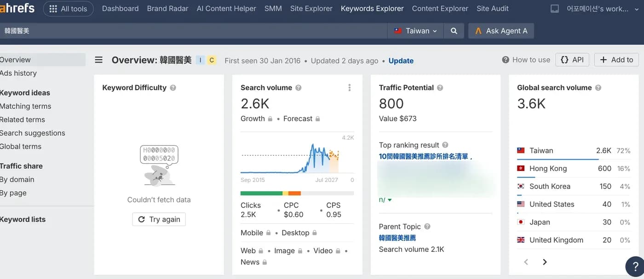Open Global terms
Image resolution: width=644 pixels, height=279 pixels.
coord(21,146)
